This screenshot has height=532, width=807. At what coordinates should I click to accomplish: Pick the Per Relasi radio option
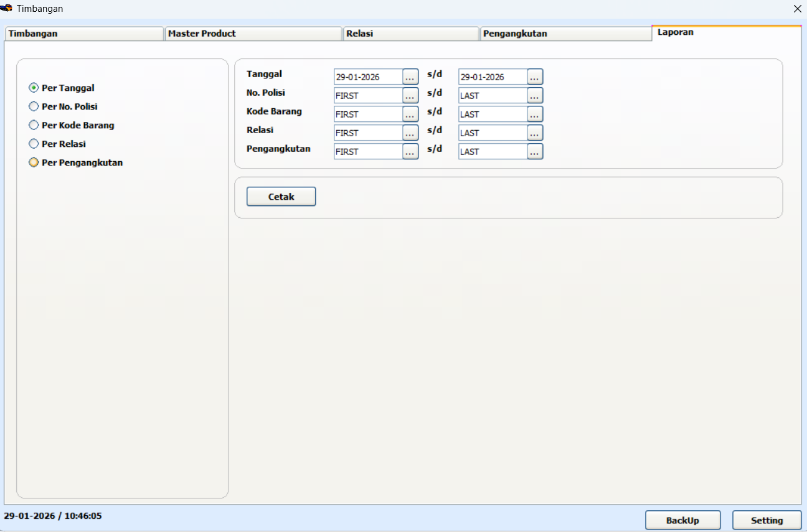[34, 144]
